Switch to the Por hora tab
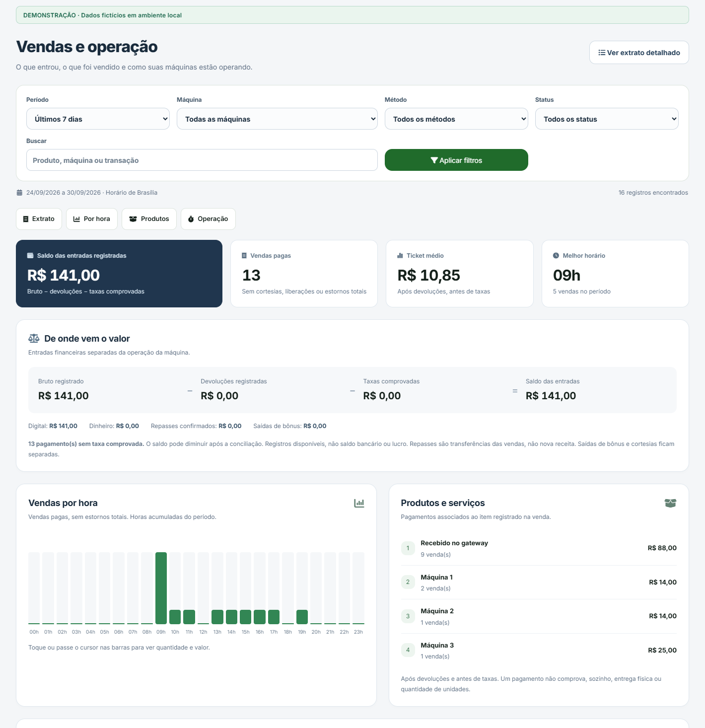Viewport: 705px width, 728px height. [92, 219]
